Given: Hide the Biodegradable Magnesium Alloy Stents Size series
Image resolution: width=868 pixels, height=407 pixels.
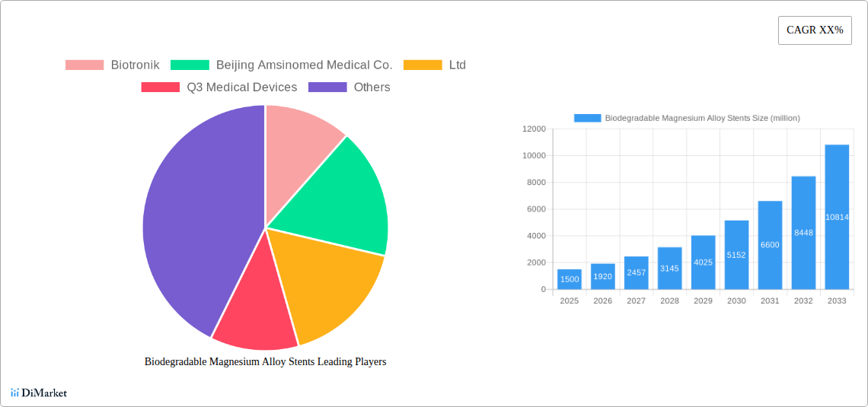Looking at the screenshot, I should pyautogui.click(x=686, y=118).
